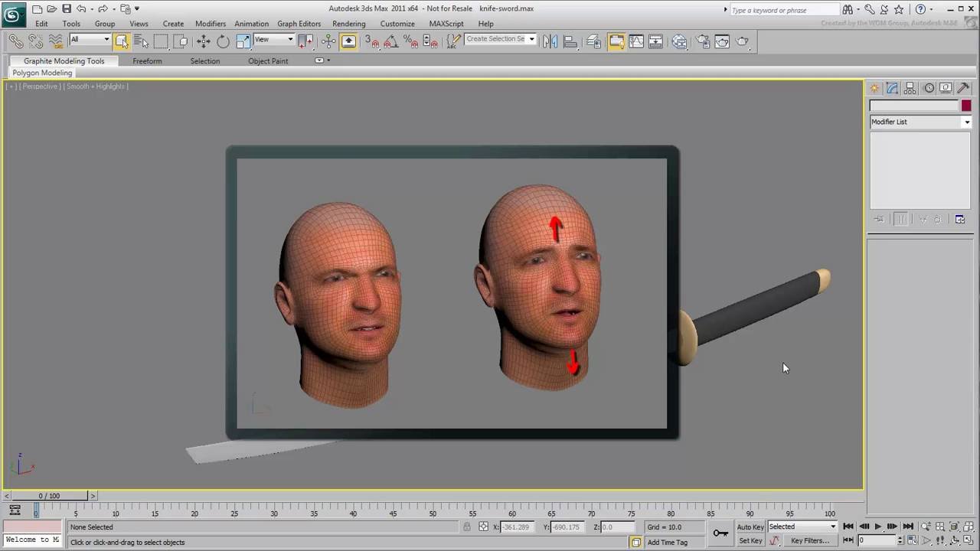Image resolution: width=980 pixels, height=551 pixels.
Task: Toggle Percent Snap
Action: pos(410,41)
